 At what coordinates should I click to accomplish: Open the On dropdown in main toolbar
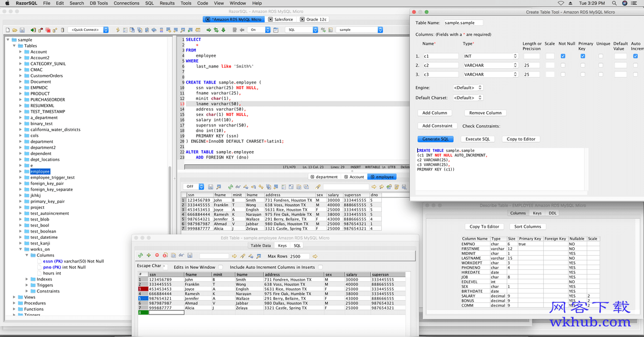coord(258,30)
